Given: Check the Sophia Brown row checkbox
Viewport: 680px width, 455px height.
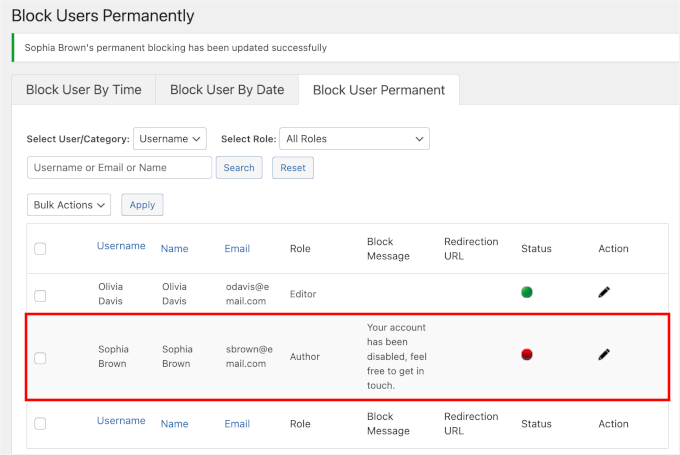Looking at the screenshot, I should [40, 358].
